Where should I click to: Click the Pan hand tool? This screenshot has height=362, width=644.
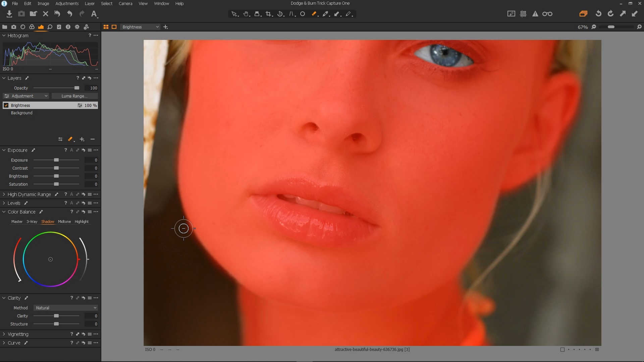click(246, 14)
